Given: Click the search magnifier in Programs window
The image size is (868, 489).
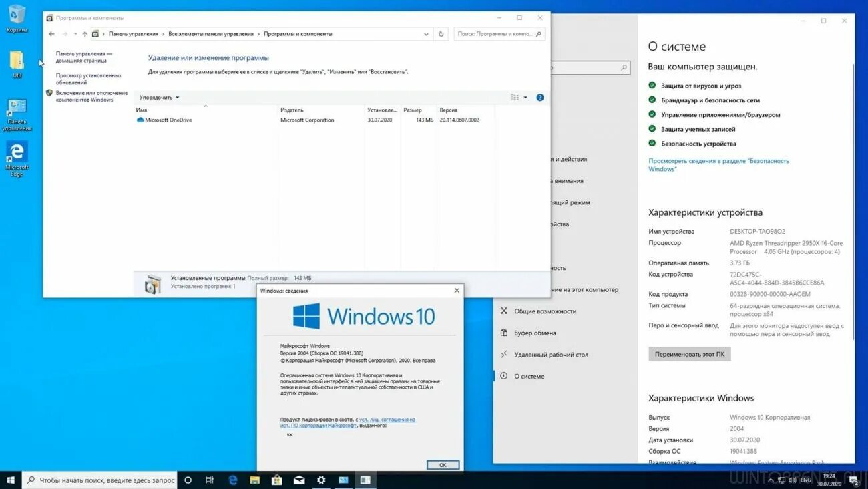Looking at the screenshot, I should point(539,34).
